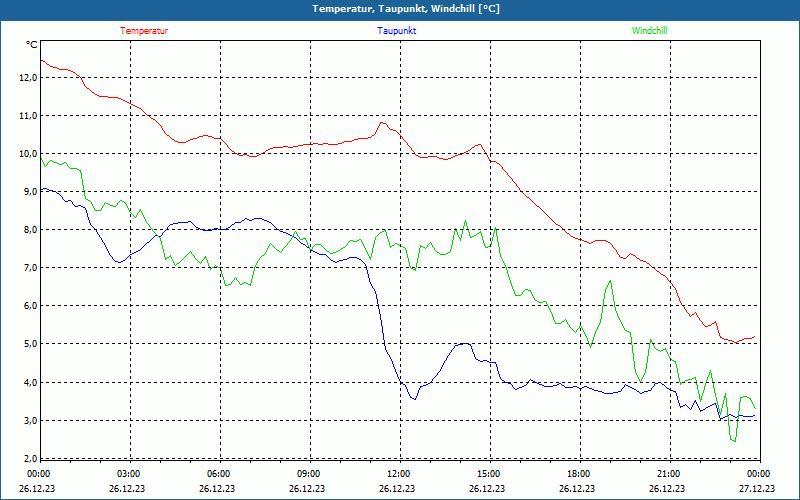Click the 03:00 time axis label
800x500 pixels.
pyautogui.click(x=128, y=474)
